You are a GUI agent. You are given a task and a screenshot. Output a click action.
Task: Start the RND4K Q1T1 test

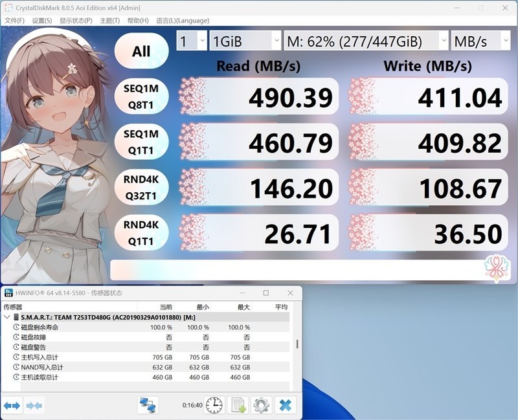pos(141,233)
